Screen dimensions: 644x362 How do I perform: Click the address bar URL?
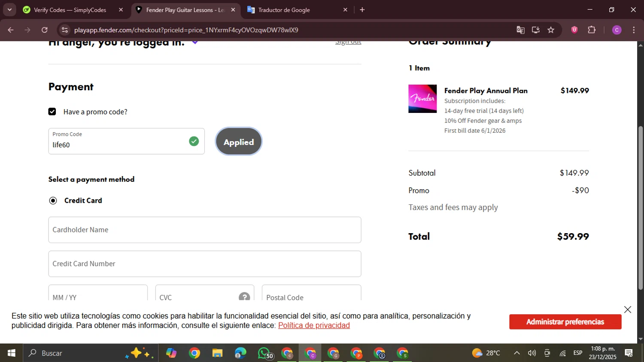pyautogui.click(x=186, y=30)
